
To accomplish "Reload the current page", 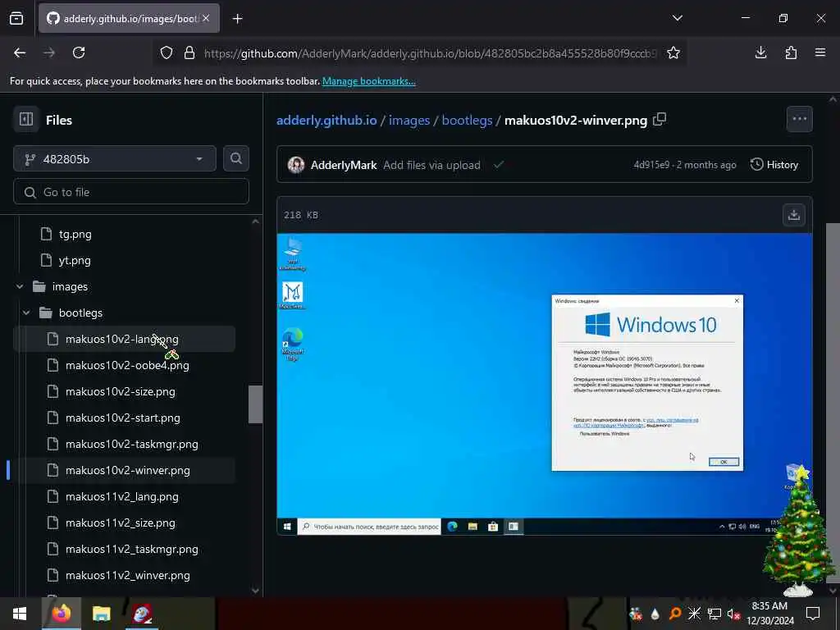I will [x=79, y=52].
